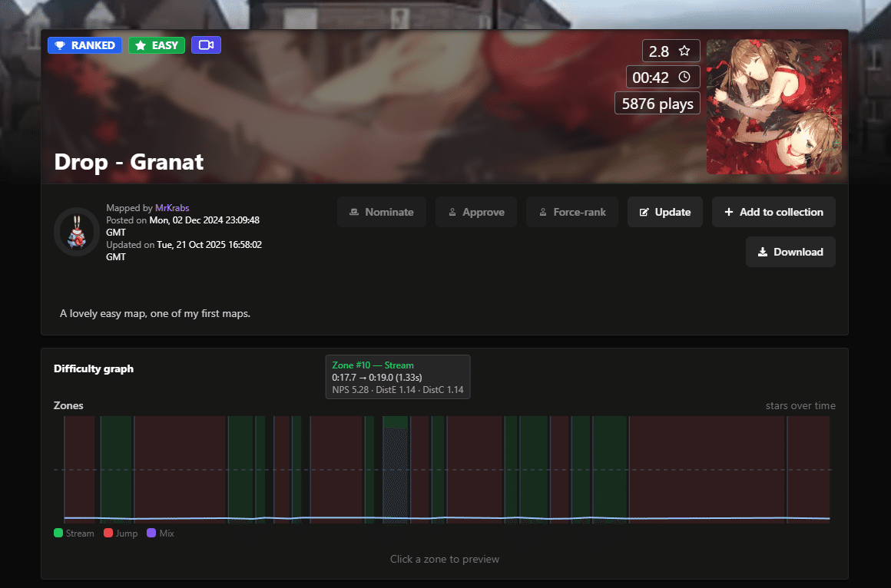Click the MrKrabs avatar image
891x588 pixels.
point(77,232)
